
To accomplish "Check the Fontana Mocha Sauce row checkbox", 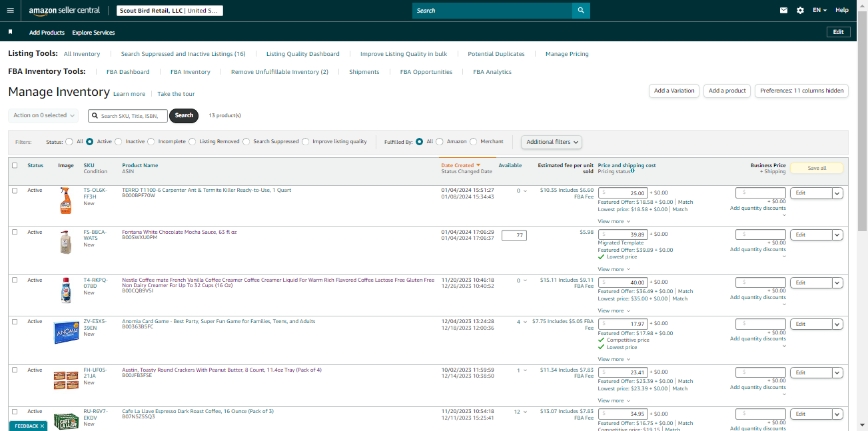I will pyautogui.click(x=15, y=232).
